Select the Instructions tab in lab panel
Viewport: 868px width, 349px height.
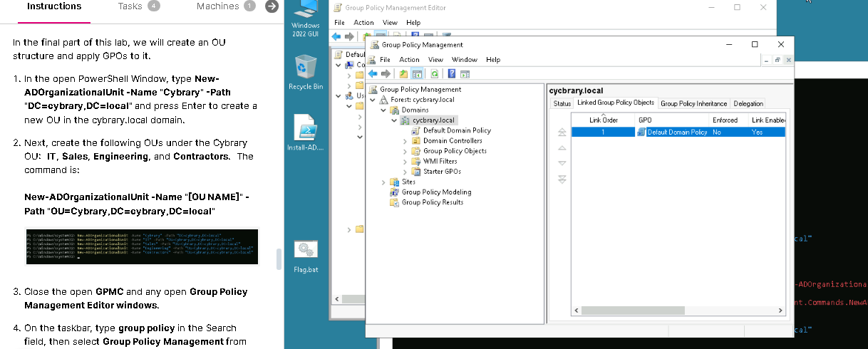(54, 6)
